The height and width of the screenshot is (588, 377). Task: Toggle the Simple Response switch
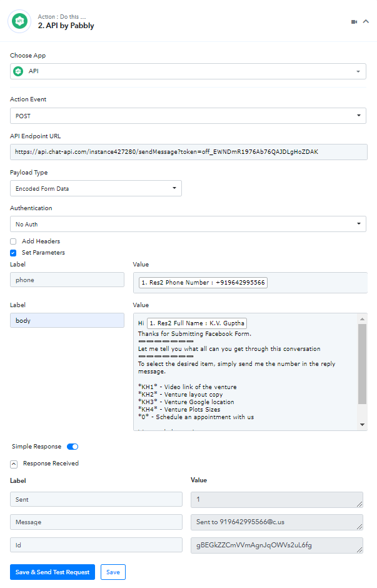click(x=73, y=446)
